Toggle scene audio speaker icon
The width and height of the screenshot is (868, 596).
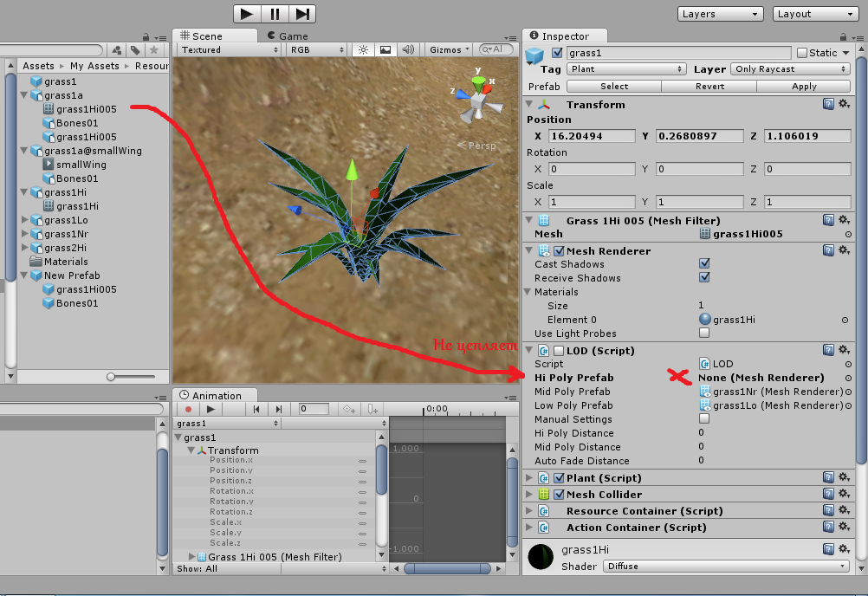click(x=409, y=50)
